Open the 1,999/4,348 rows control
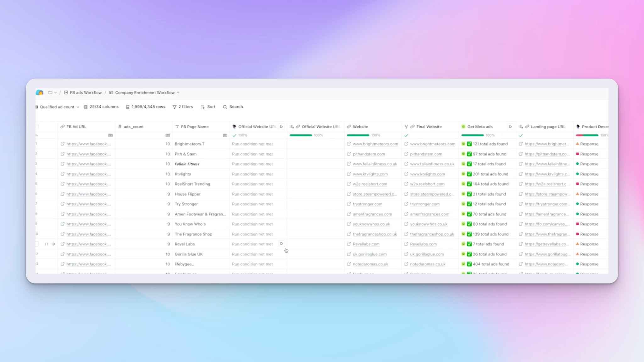The image size is (644, 362). tap(145, 107)
